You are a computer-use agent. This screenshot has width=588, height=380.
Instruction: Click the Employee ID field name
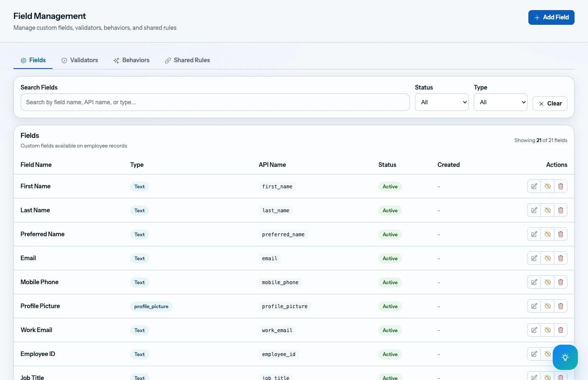click(38, 354)
